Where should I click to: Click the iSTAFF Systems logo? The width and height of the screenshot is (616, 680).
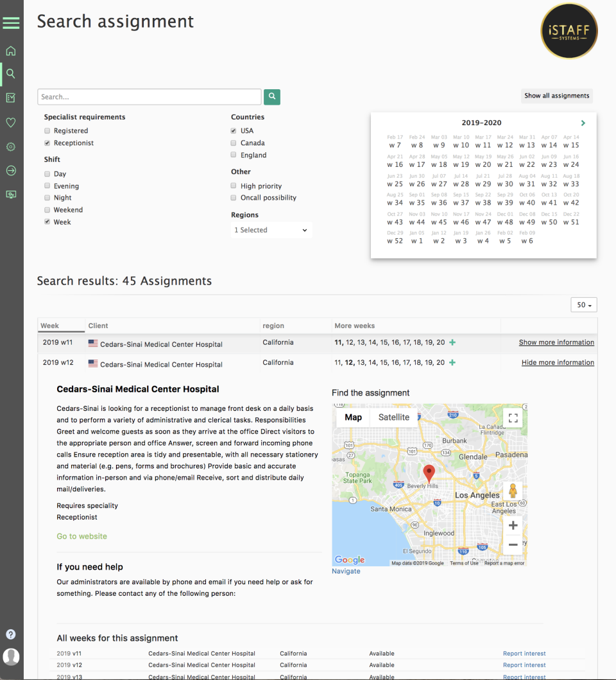pos(569,31)
